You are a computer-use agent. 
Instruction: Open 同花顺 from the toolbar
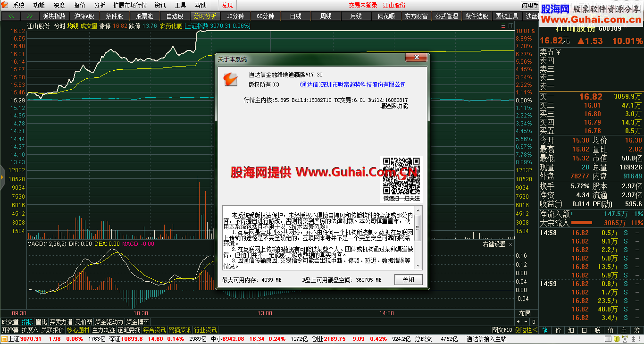[x=386, y=16]
